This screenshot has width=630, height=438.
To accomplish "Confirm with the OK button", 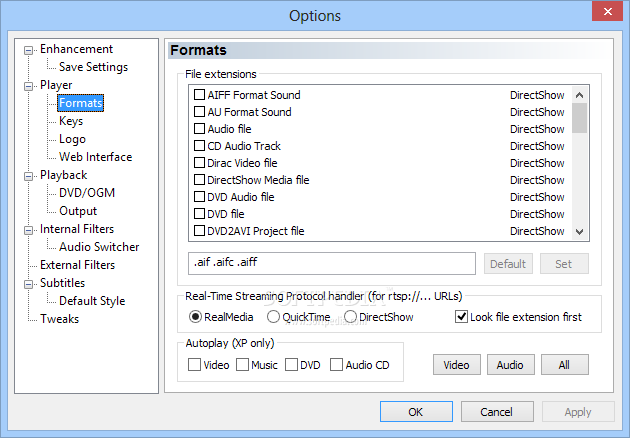I will 416,411.
